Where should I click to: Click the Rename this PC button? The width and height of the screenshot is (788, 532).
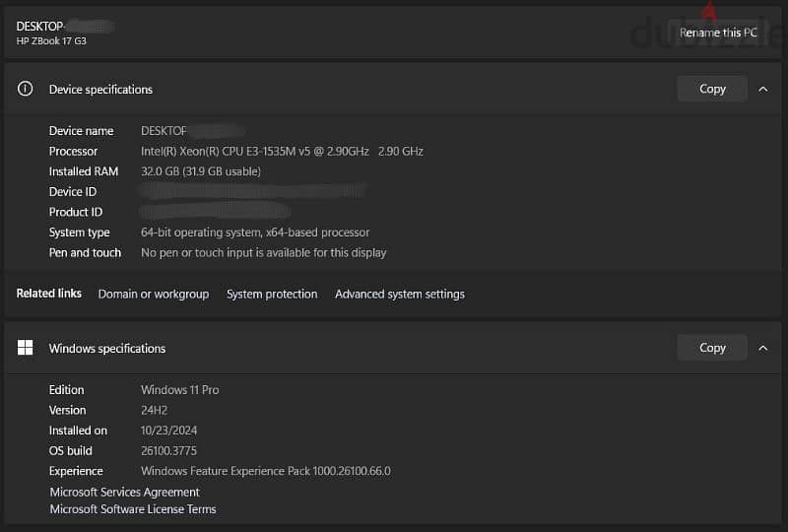click(x=718, y=33)
